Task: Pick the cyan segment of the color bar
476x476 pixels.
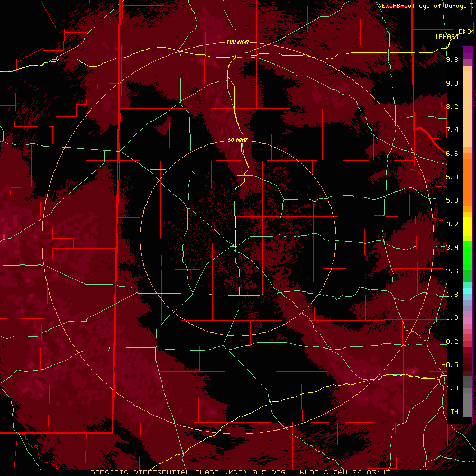Action: (467, 291)
